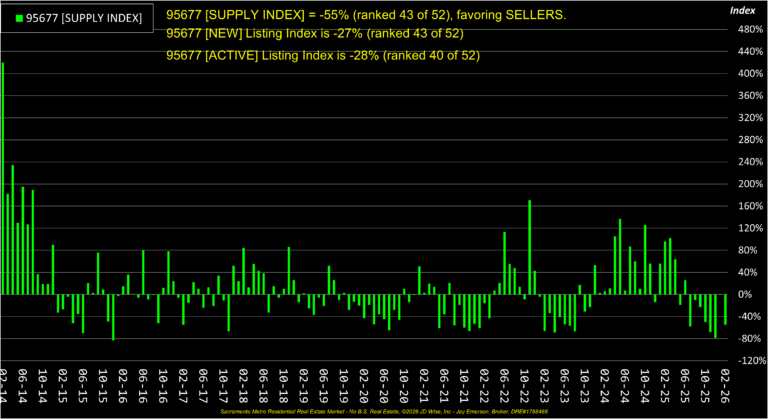The width and height of the screenshot is (768, 419).
Task: Click the 240% axis label
Action: pyautogui.click(x=750, y=162)
